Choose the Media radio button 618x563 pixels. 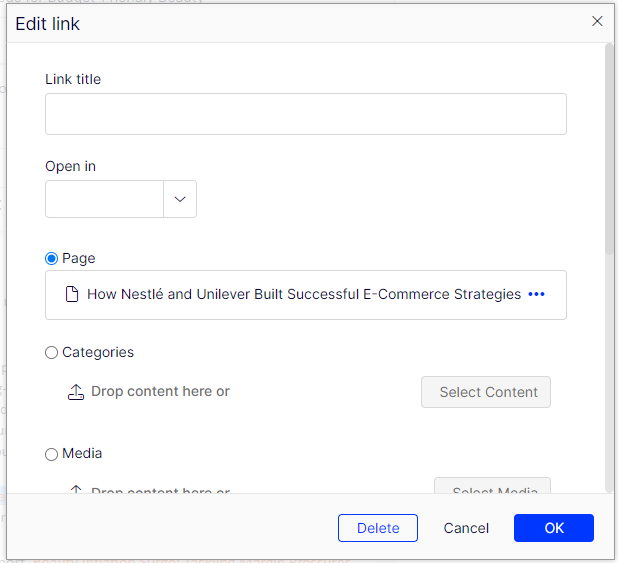click(52, 454)
